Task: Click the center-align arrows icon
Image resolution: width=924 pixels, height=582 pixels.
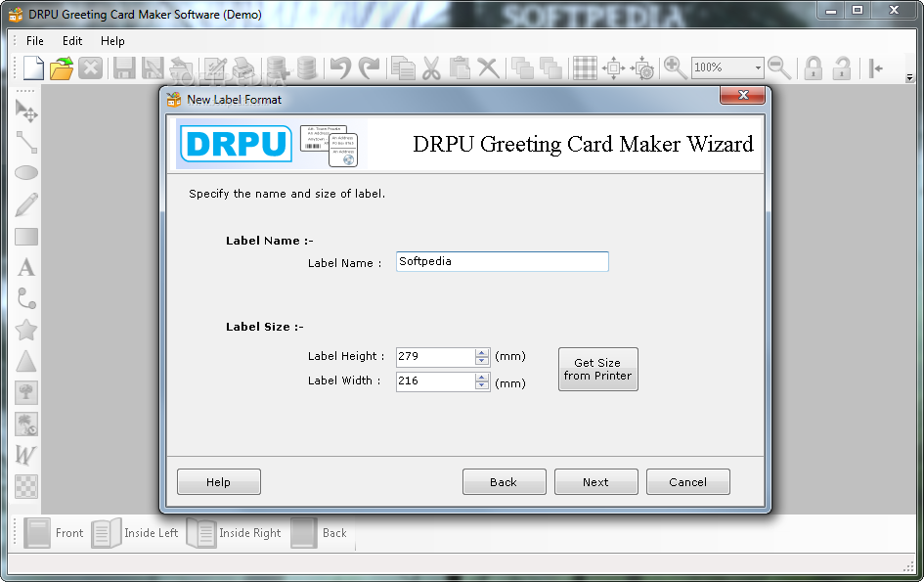Action: click(613, 67)
